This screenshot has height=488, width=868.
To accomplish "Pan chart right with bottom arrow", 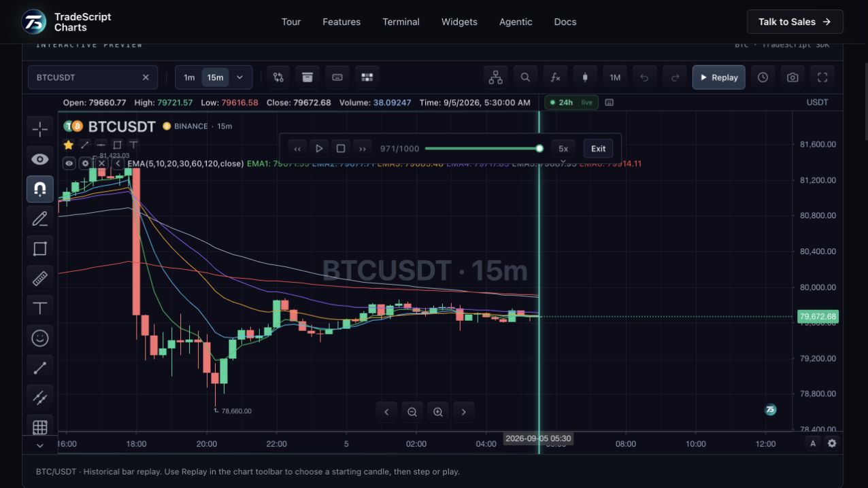I will [464, 412].
